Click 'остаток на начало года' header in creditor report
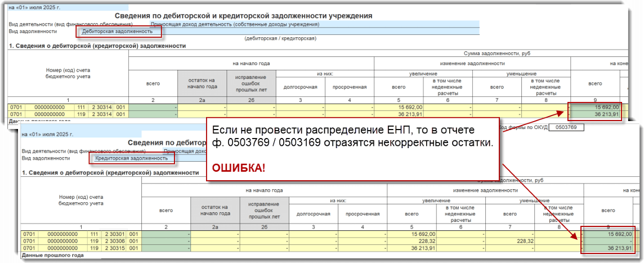644x263 pixels. (x=215, y=211)
